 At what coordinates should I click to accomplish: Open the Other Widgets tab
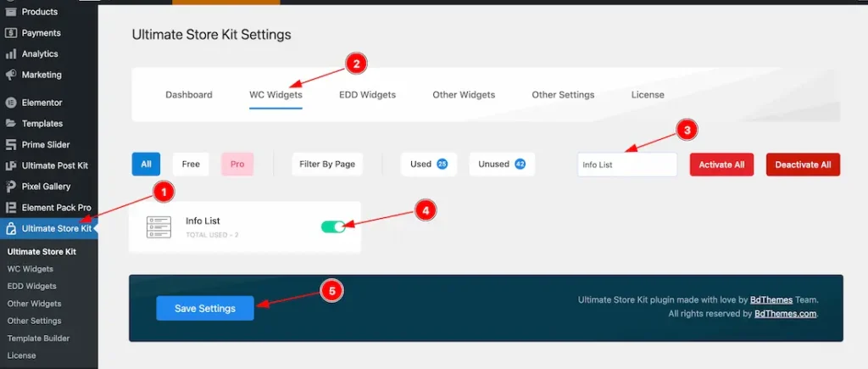coord(464,95)
